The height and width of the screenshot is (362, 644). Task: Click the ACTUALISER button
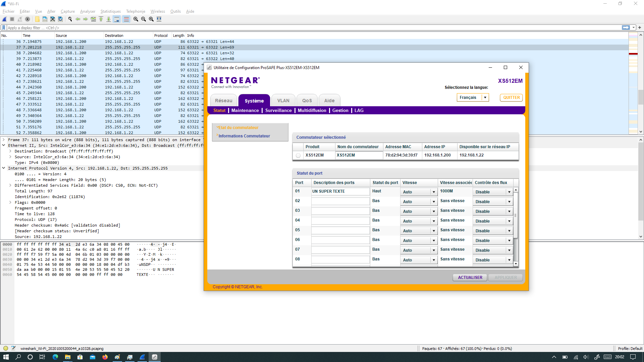coord(470,278)
